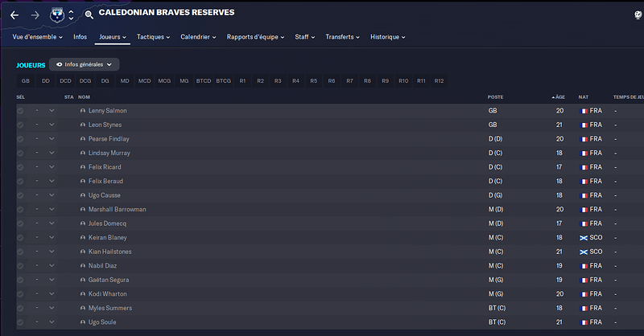Select the BTCG position filter
The height and width of the screenshot is (336, 644).
tap(224, 81)
